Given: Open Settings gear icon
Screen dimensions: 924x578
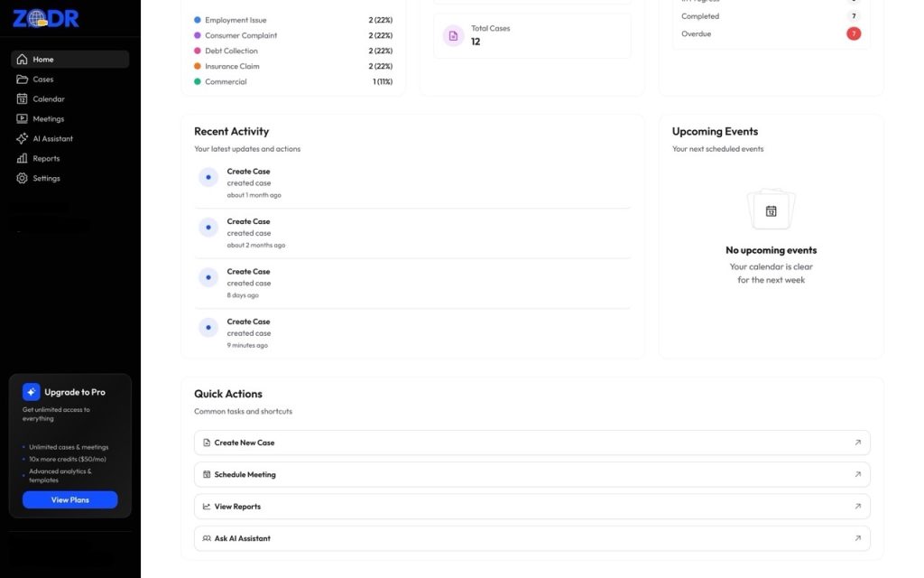Looking at the screenshot, I should coord(23,179).
